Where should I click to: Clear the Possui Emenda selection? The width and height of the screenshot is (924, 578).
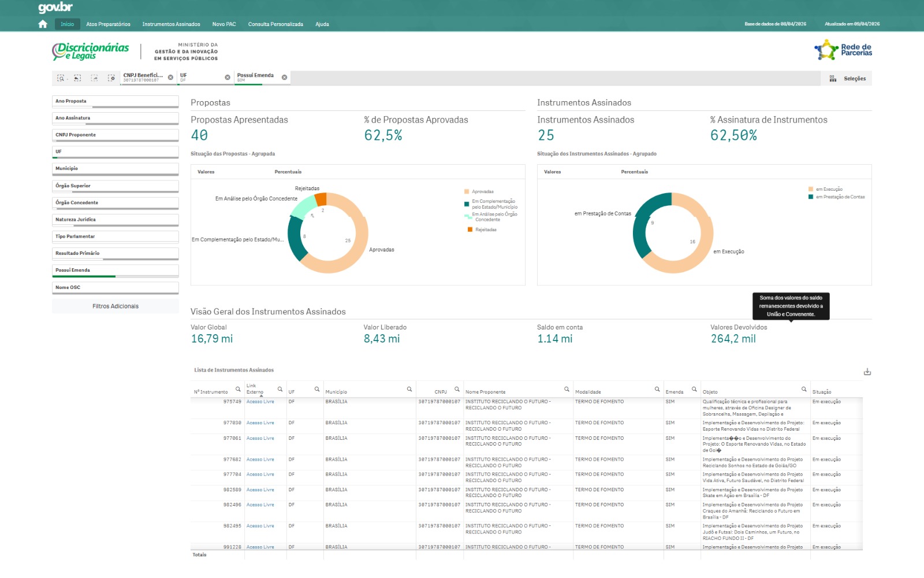pos(284,77)
